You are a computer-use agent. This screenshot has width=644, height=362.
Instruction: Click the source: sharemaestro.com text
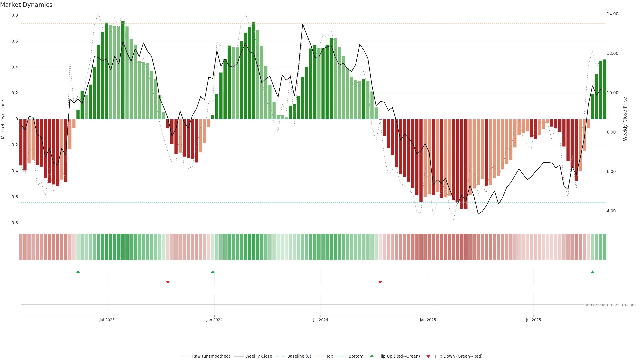point(609,305)
